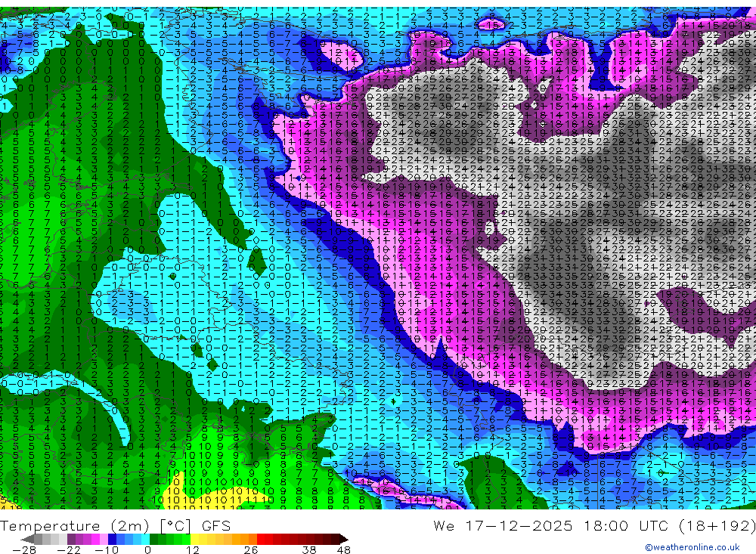Screen dimensions: 756x554
Task: Click the "(18+192)" forecast hour label
Action: point(717,525)
